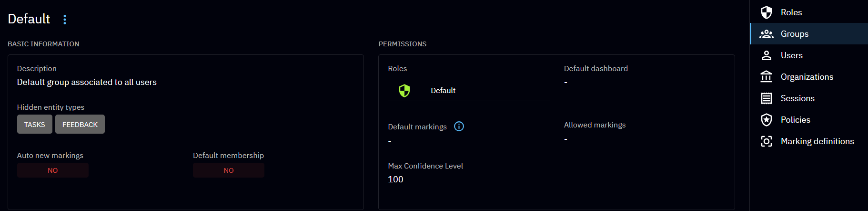Click the Auto new markings NO badge
The image size is (868, 211).
(53, 170)
